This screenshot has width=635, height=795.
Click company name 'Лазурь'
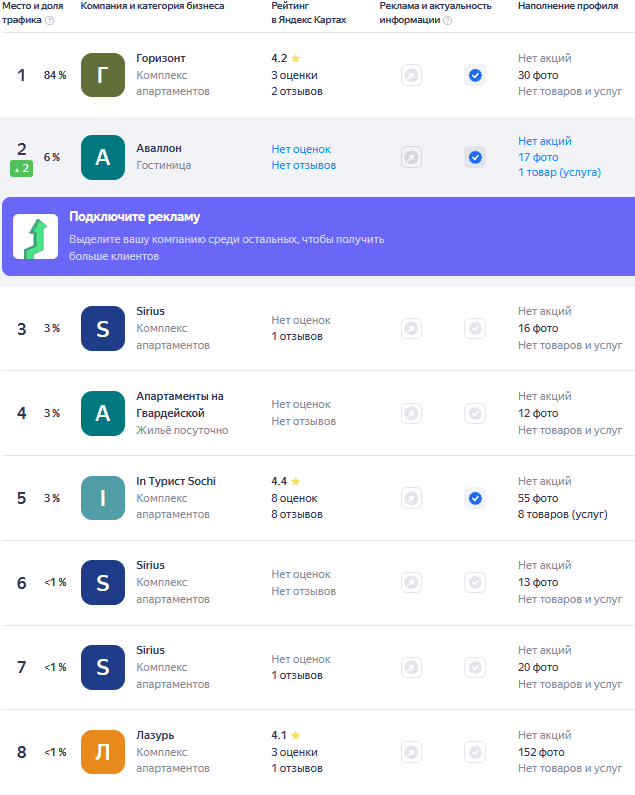point(155,735)
